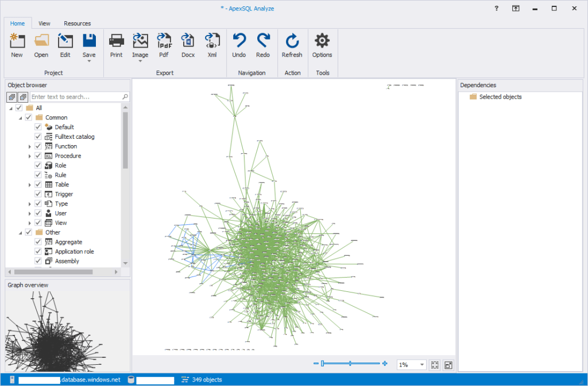Expand the Table tree node
588x386 pixels.
30,185
